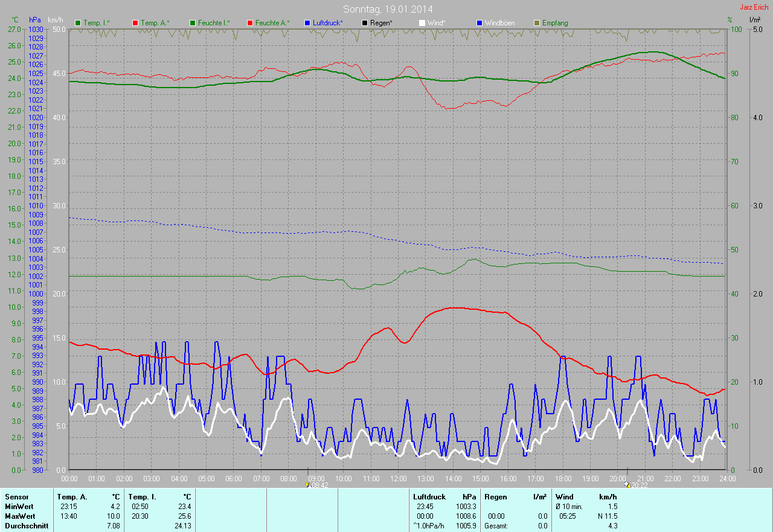Select the Temp. I.* legend label

(97, 23)
